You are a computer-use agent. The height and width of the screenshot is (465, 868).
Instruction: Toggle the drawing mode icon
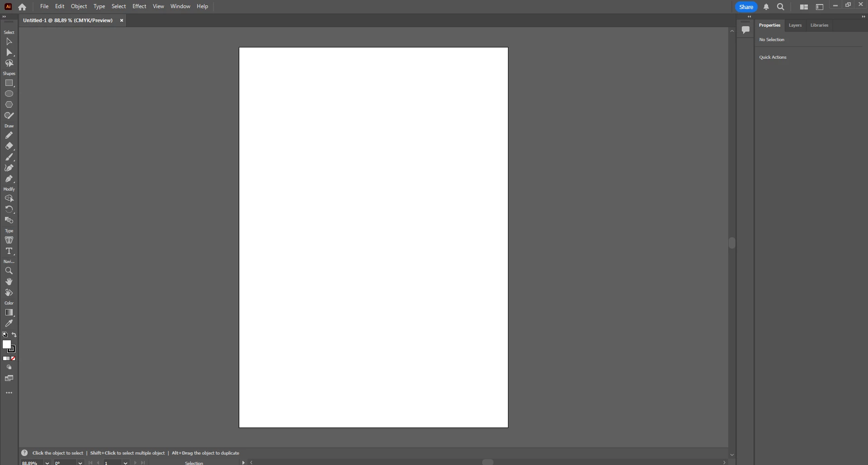pyautogui.click(x=9, y=367)
